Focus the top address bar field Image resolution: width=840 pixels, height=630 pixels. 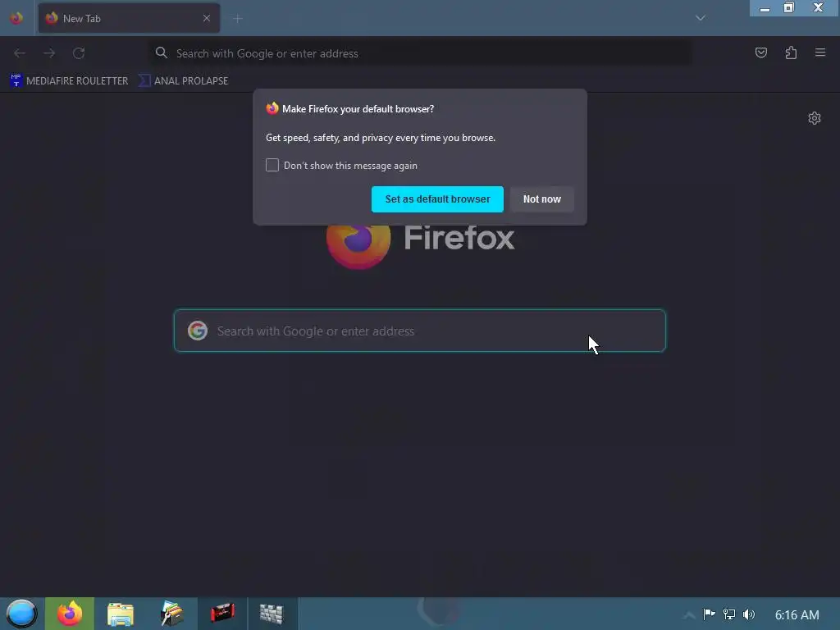click(x=419, y=53)
